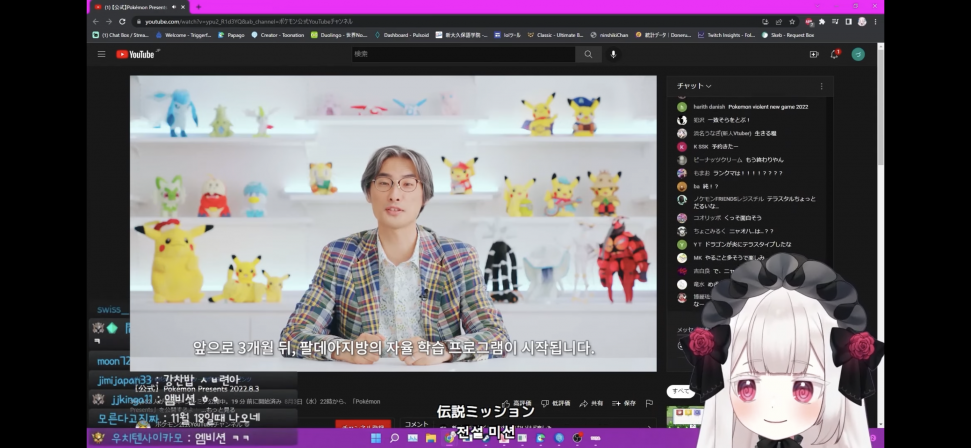Image resolution: width=971 pixels, height=448 pixels.
Task: Click the red extension icon in browser toolbar
Action: coord(809,22)
